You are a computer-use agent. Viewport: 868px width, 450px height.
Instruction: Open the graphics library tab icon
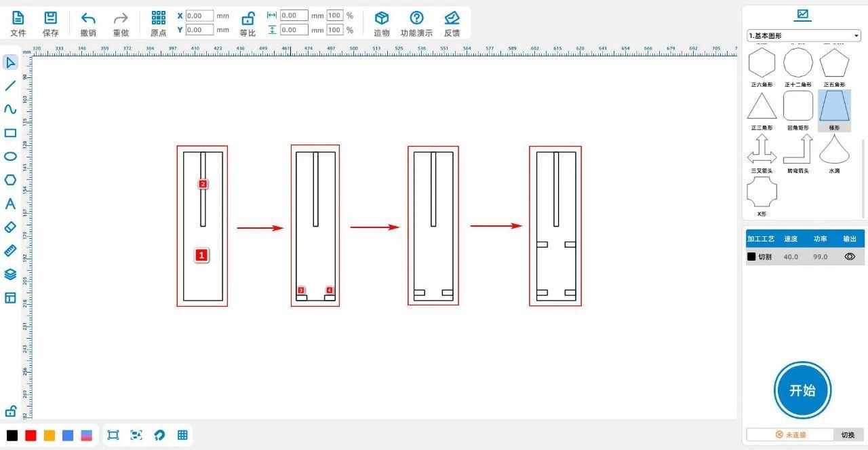[x=804, y=14]
